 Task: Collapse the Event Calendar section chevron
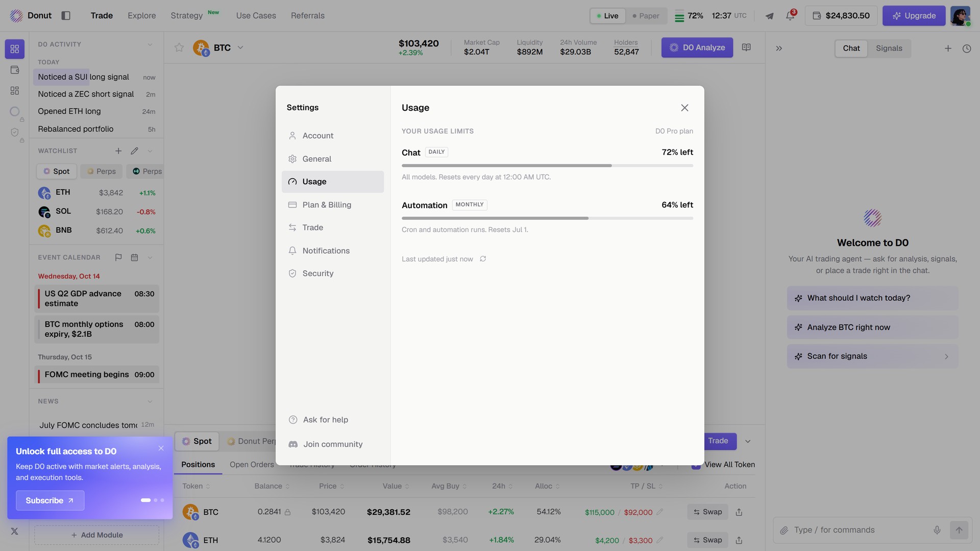click(x=150, y=258)
